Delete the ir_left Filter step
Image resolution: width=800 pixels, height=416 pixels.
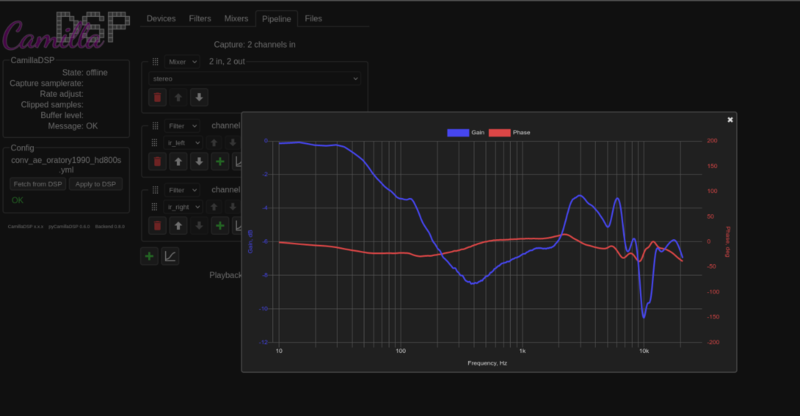(157, 161)
